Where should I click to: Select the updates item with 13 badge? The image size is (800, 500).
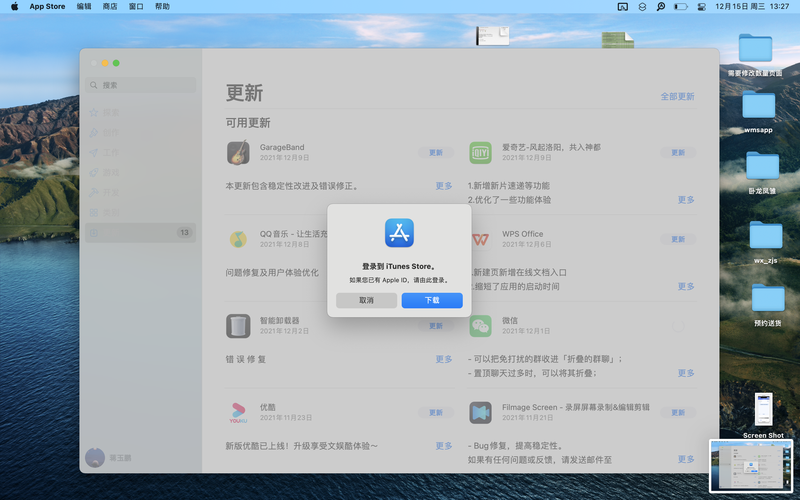coord(140,233)
